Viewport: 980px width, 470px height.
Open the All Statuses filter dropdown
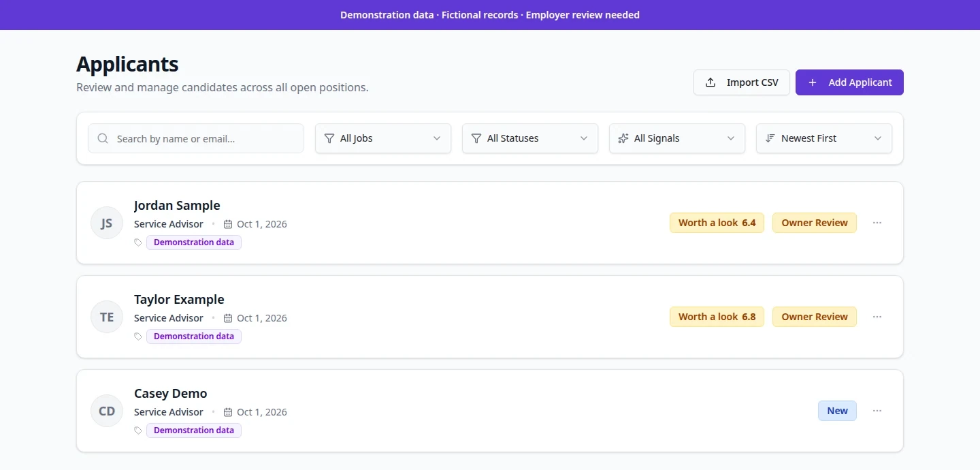(530, 138)
